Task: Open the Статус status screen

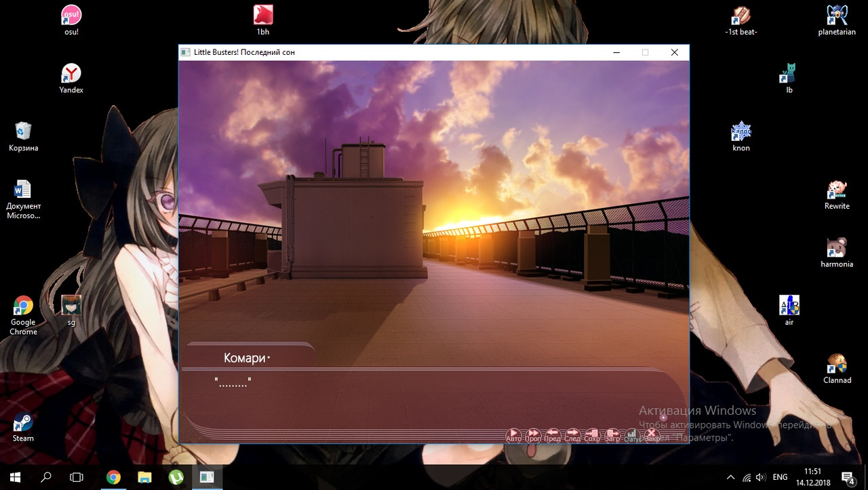Action: point(632,434)
